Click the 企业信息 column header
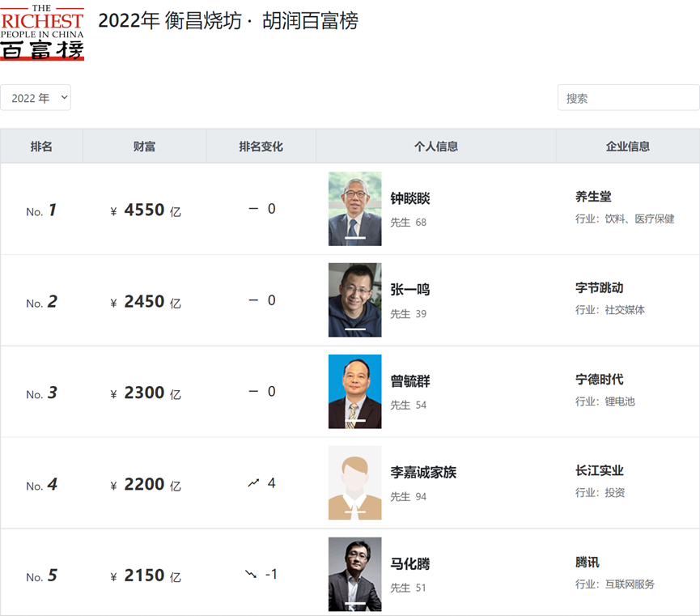This screenshot has height=616, width=700. [627, 147]
